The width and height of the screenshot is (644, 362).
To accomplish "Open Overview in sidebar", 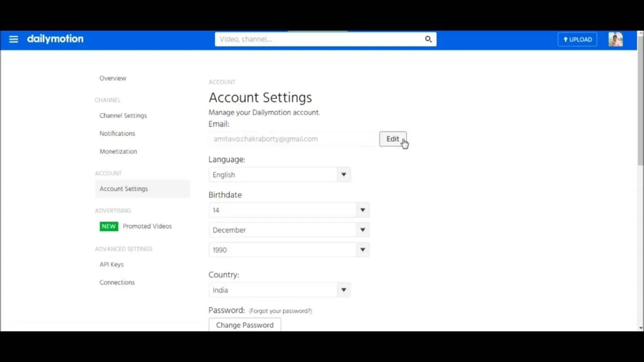I will (x=113, y=78).
